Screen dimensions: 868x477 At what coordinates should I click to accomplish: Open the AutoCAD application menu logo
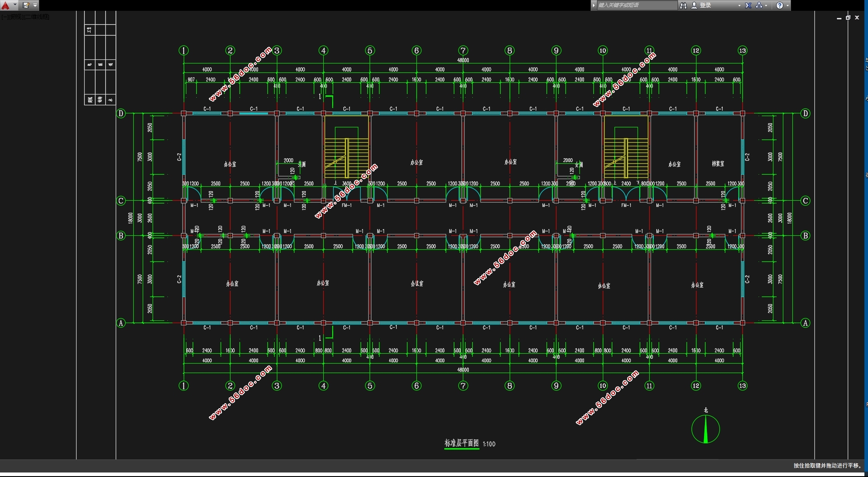[5, 5]
